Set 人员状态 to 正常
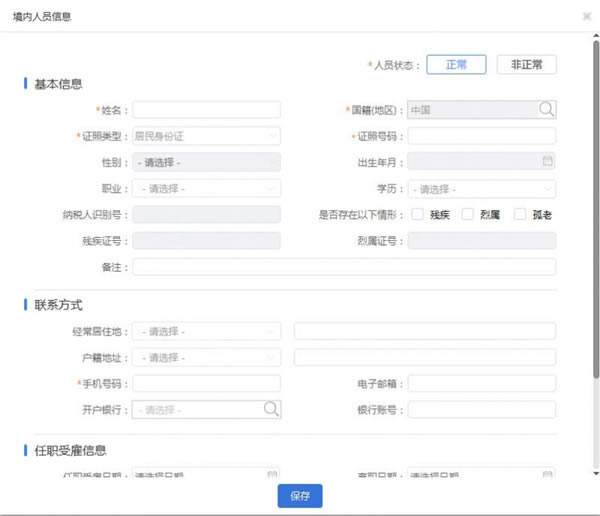600x516 pixels. coord(456,64)
